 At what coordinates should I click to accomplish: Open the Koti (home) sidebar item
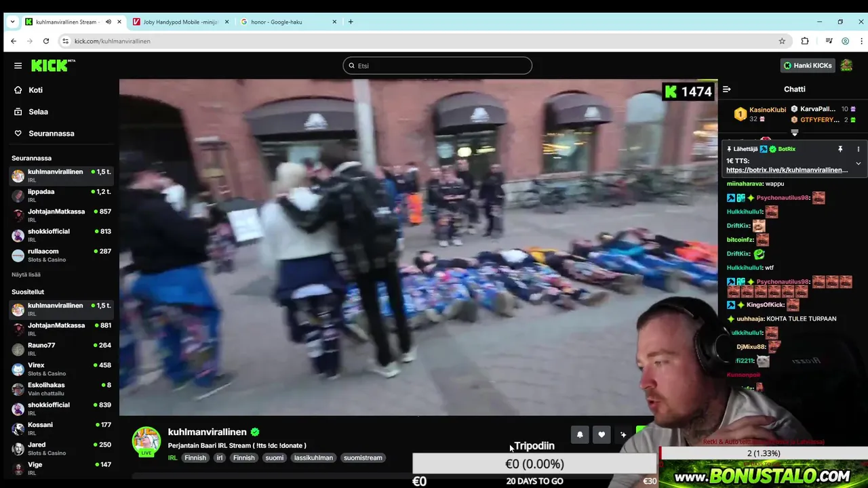pyautogui.click(x=35, y=89)
